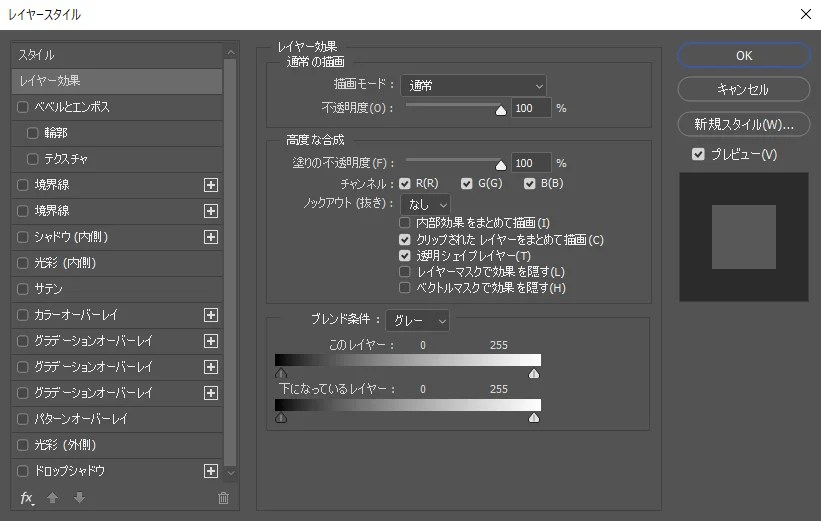Uncheck the R(R) channel checkbox
The image size is (821, 521).
point(405,183)
